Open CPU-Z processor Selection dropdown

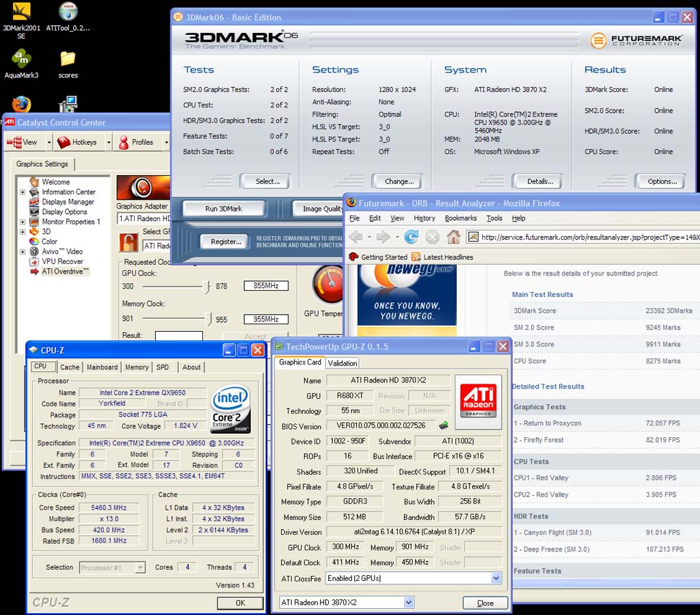coord(140,568)
